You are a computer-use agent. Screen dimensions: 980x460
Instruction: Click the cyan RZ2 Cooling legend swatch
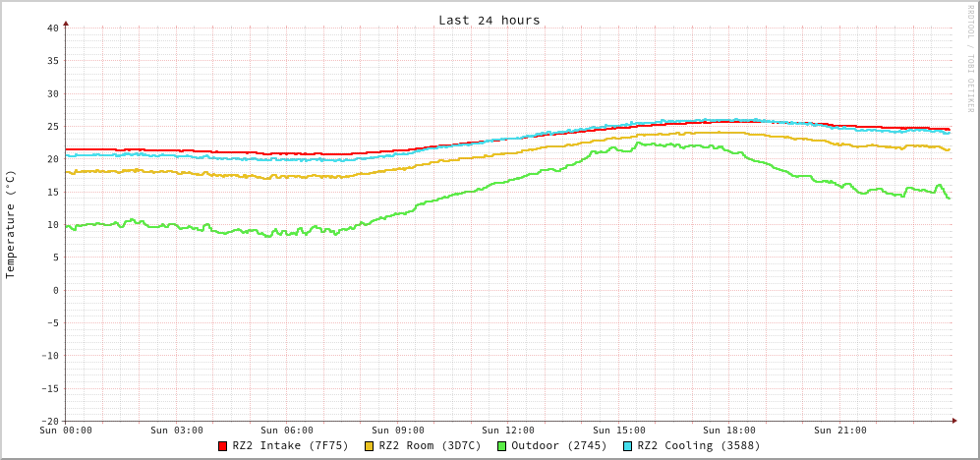pyautogui.click(x=628, y=446)
